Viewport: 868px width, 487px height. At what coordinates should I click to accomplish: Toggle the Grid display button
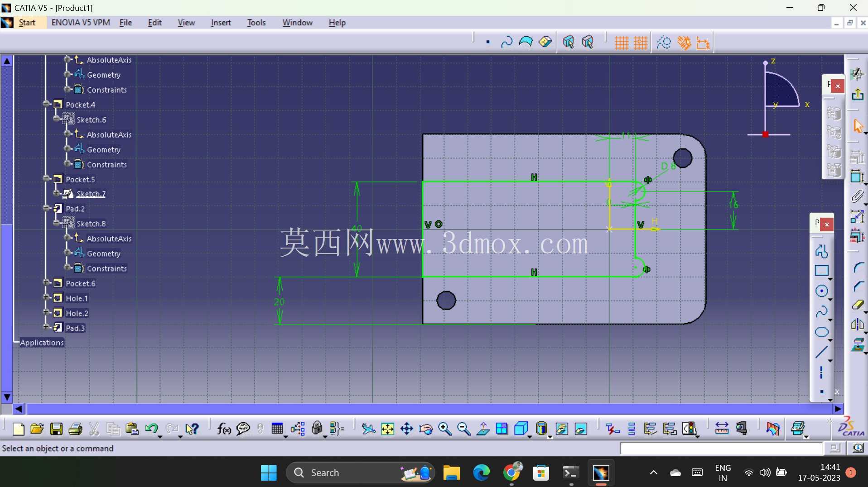621,43
